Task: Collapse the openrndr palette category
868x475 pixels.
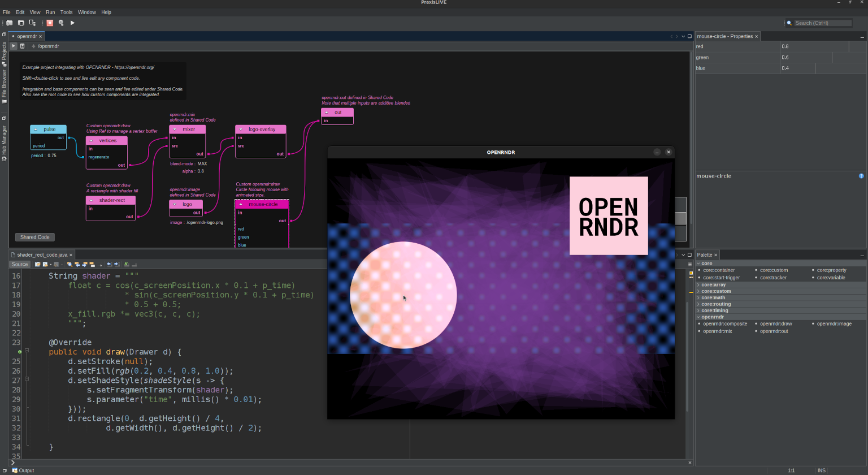Action: [x=698, y=317]
